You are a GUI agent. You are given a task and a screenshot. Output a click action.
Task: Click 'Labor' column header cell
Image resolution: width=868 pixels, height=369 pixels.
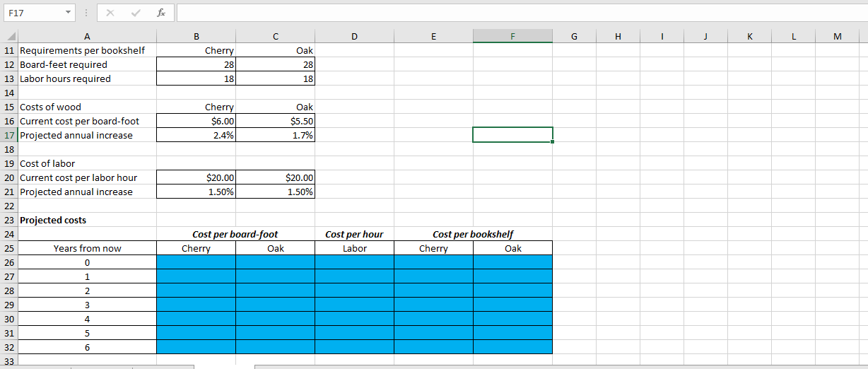coord(354,248)
